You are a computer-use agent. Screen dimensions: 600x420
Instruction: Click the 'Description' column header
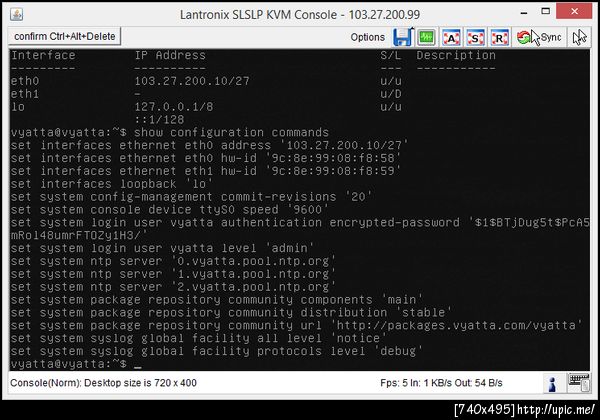456,55
